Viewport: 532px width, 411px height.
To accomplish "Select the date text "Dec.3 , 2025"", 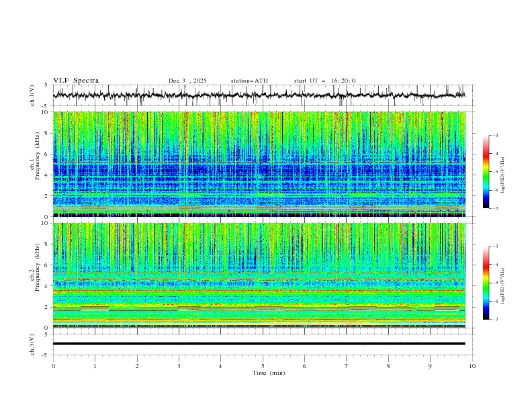I will tap(187, 81).
